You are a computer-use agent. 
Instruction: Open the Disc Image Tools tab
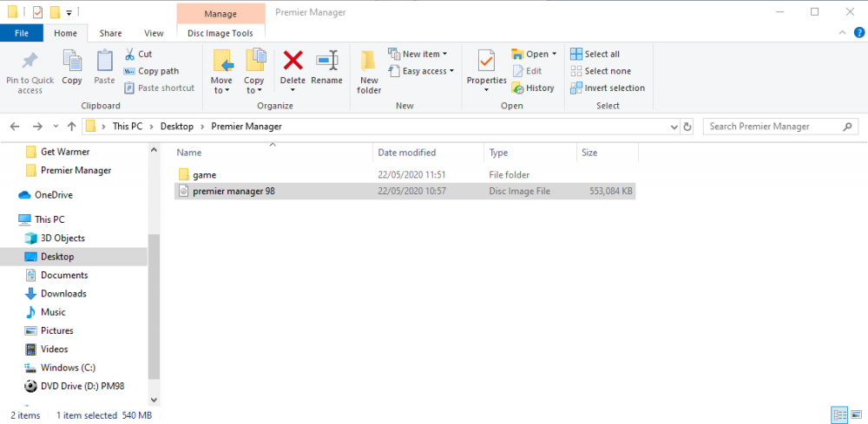tap(220, 33)
